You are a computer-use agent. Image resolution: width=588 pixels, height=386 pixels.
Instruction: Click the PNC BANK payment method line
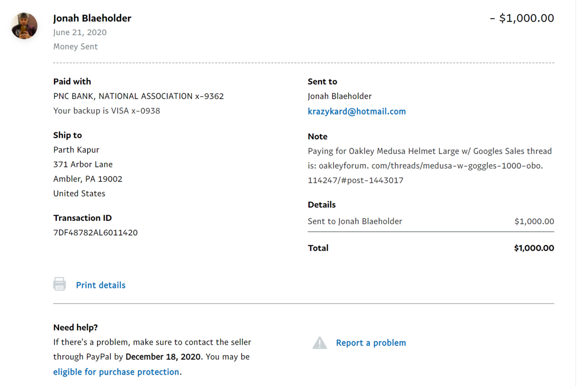(138, 96)
